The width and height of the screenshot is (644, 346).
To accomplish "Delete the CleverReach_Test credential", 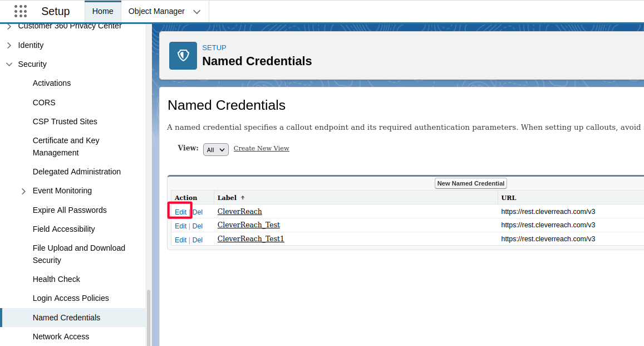I will click(x=198, y=226).
